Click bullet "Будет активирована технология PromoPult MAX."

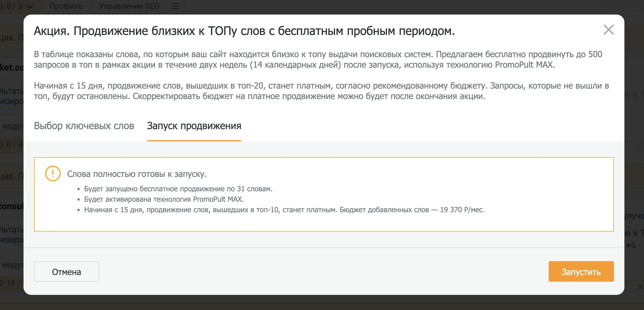[x=164, y=199]
